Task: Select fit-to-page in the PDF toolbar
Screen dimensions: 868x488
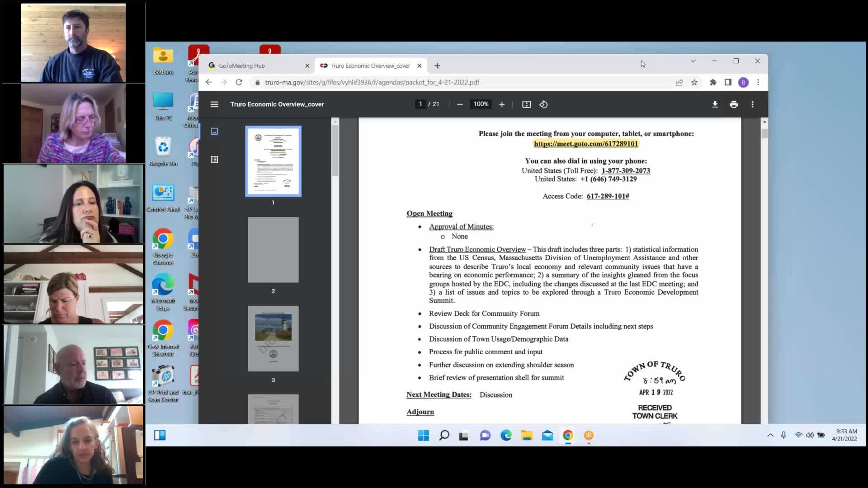Action: point(526,104)
